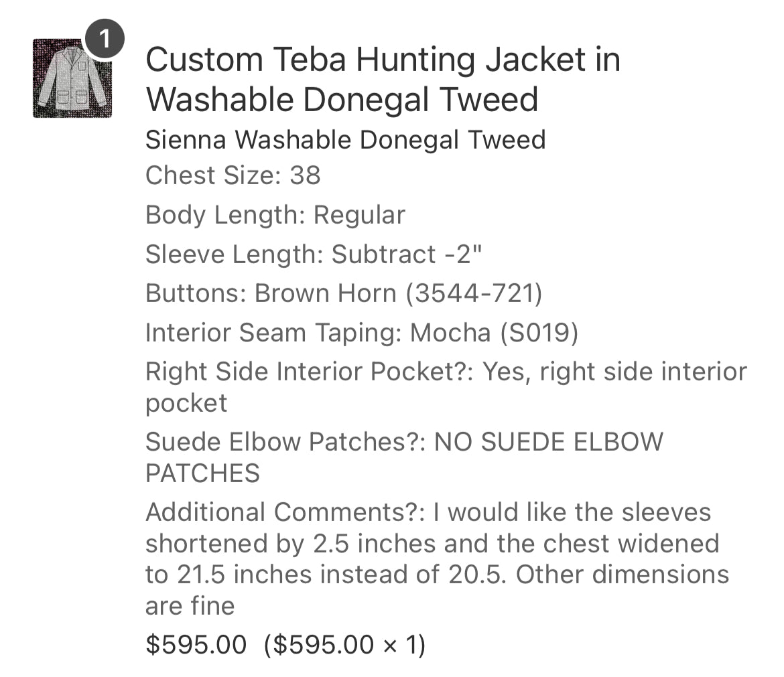
Task: Select the Regular body length value
Action: tap(359, 216)
